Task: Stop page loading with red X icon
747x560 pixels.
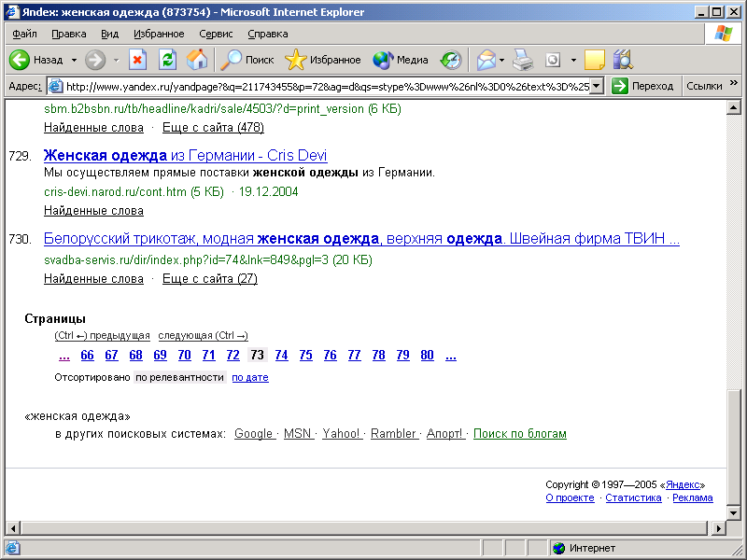Action: point(137,60)
